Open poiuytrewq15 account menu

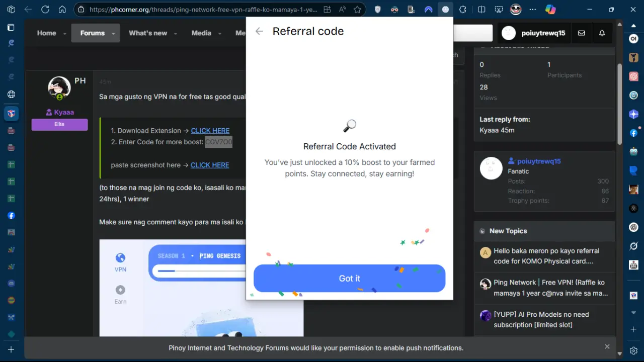pyautogui.click(x=534, y=33)
